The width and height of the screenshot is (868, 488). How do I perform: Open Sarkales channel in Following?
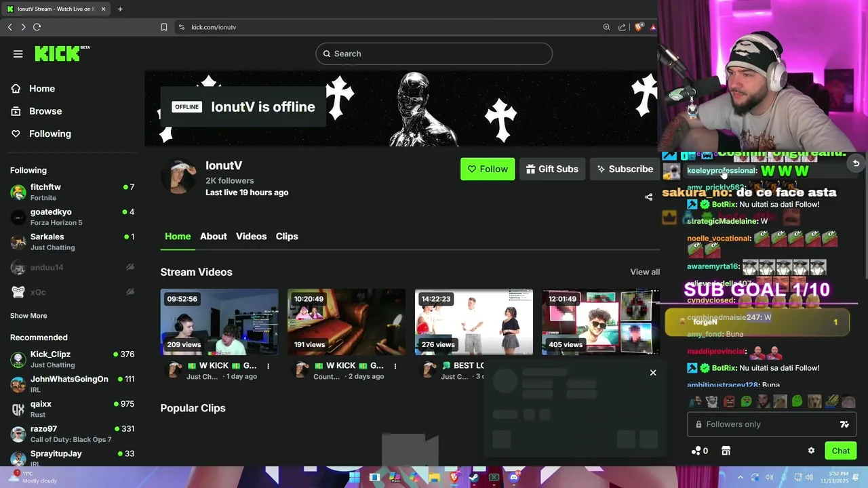(72, 242)
